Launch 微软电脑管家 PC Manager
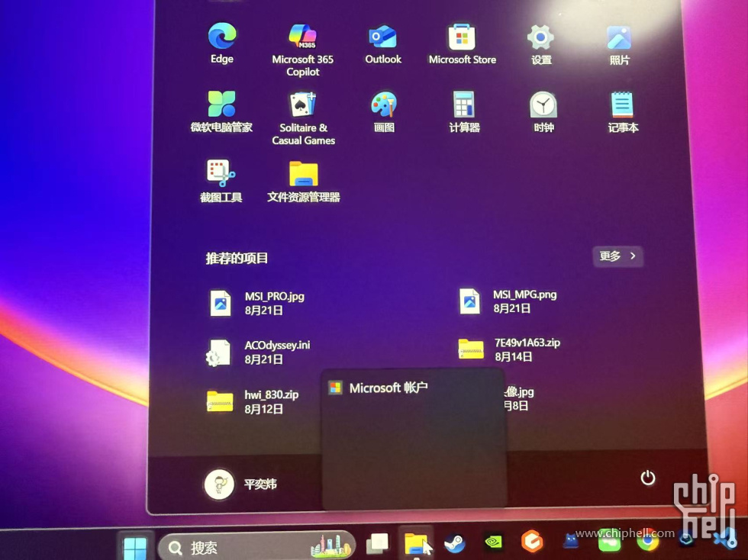This screenshot has width=748, height=560. 221,111
